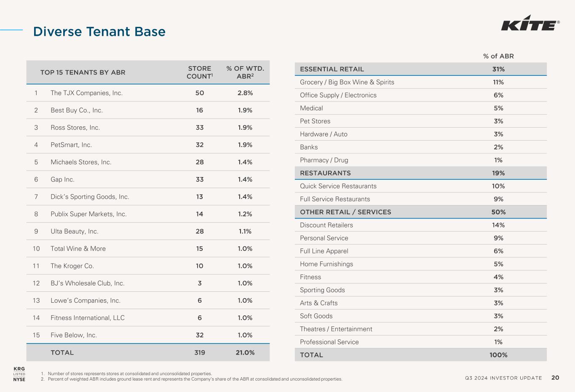Click the Diverse Tenant Base title
The width and height of the screenshot is (575, 392).
pyautogui.click(x=99, y=32)
